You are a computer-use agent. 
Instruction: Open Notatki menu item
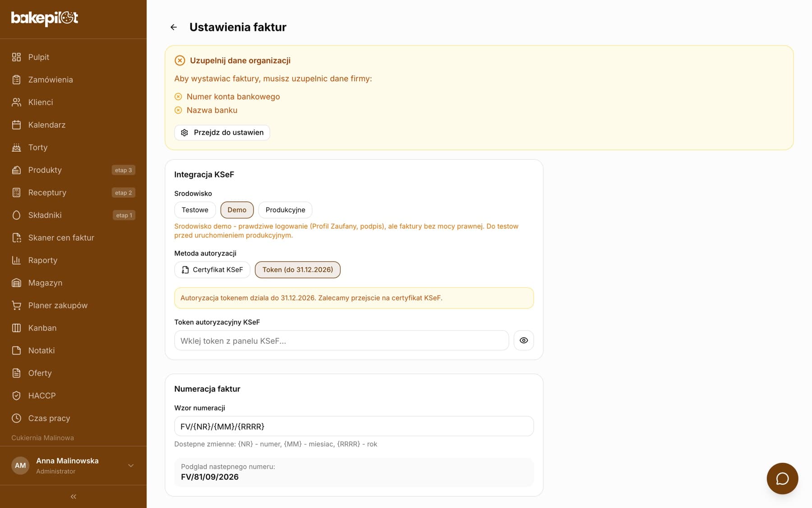click(x=73, y=350)
